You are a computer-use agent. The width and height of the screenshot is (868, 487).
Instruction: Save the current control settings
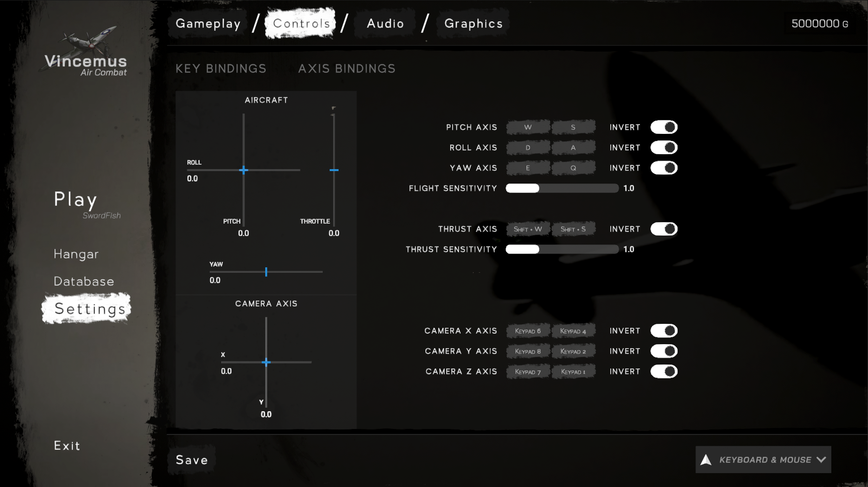192,460
